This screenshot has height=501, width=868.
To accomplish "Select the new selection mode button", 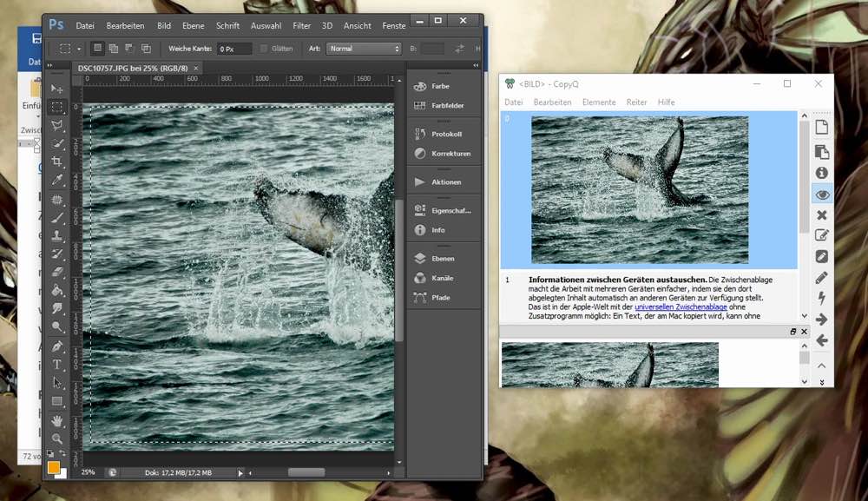I will [x=97, y=49].
